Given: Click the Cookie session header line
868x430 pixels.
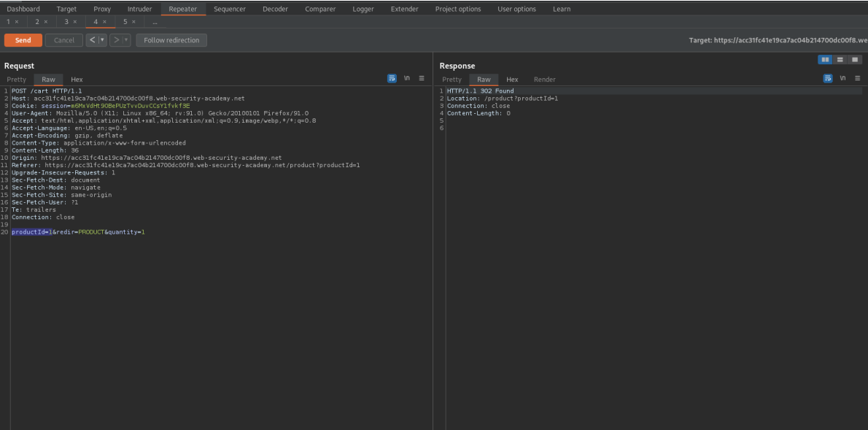Looking at the screenshot, I should (x=101, y=106).
